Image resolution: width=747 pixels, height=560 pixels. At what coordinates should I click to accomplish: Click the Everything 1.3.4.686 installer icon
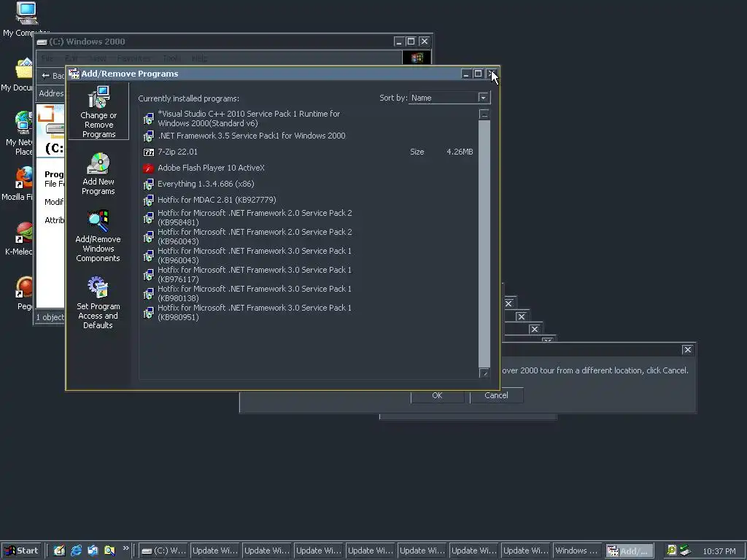[149, 184]
